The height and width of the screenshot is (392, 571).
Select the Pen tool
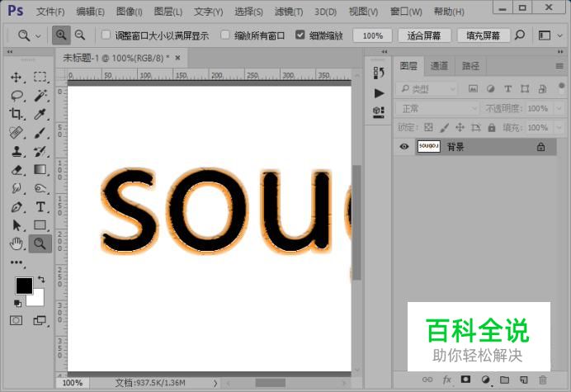point(17,207)
